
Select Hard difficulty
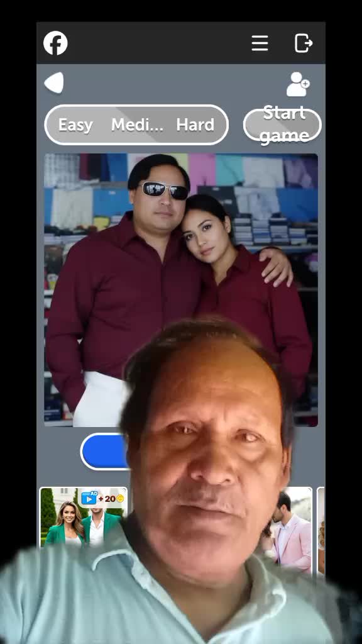pyautogui.click(x=195, y=125)
